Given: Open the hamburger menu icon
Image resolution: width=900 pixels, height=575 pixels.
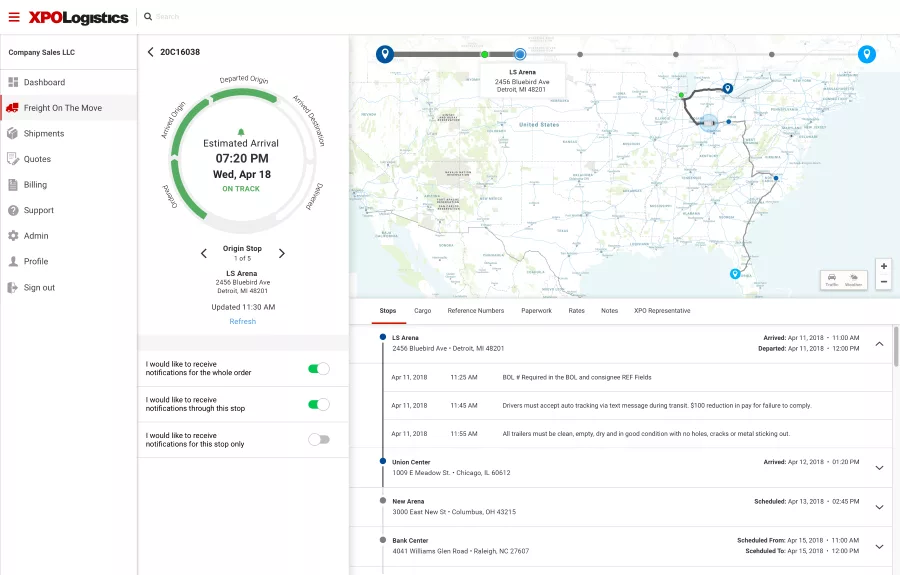Looking at the screenshot, I should pos(14,17).
